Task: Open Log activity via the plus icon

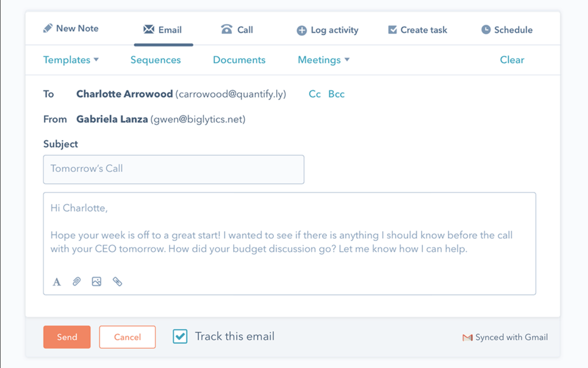Action: [301, 30]
